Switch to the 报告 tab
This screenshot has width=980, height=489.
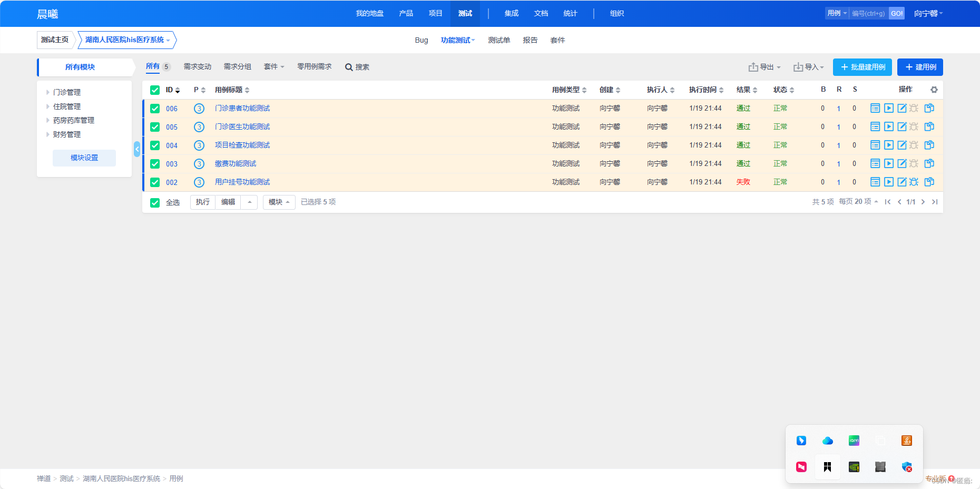tap(530, 40)
